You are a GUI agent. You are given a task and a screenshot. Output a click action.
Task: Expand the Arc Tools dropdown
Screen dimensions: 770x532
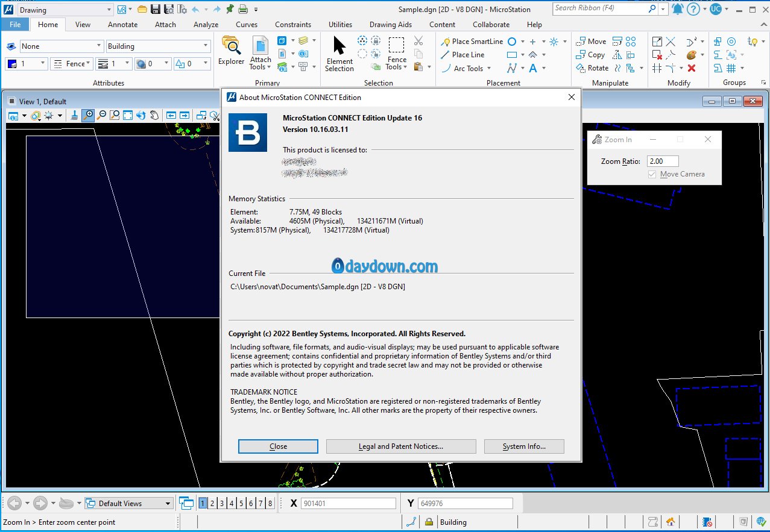[466, 68]
